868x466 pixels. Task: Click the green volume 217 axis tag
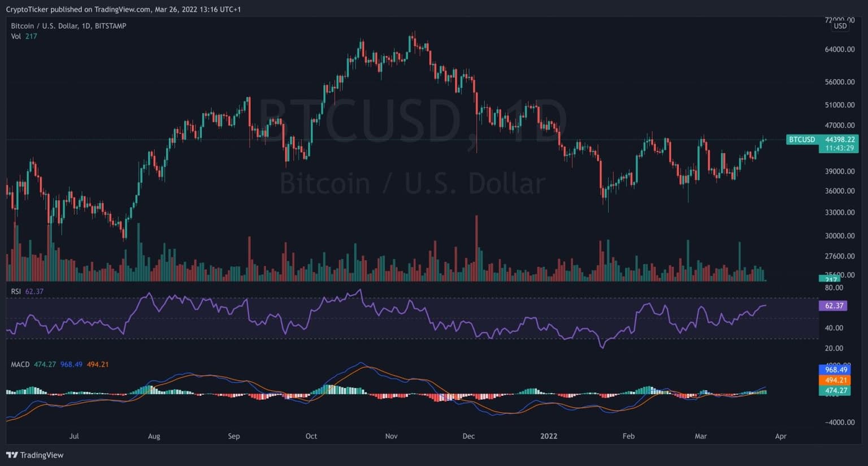[x=831, y=279]
